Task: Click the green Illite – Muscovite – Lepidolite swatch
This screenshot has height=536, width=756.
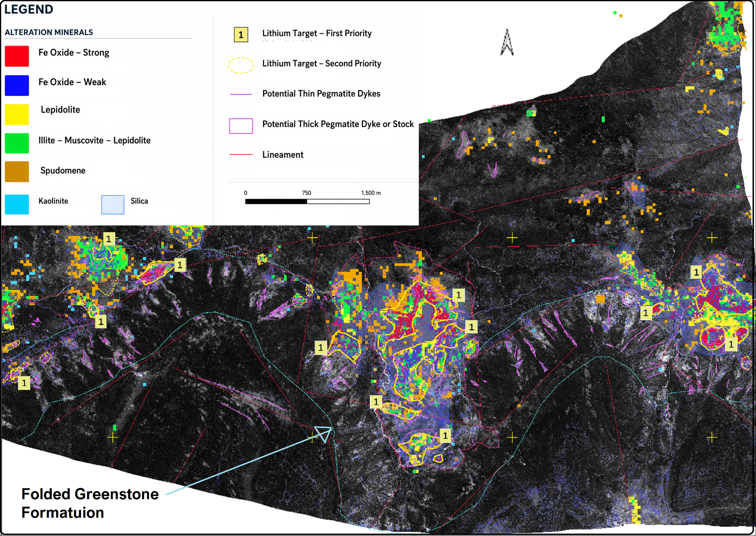Action: (17, 143)
